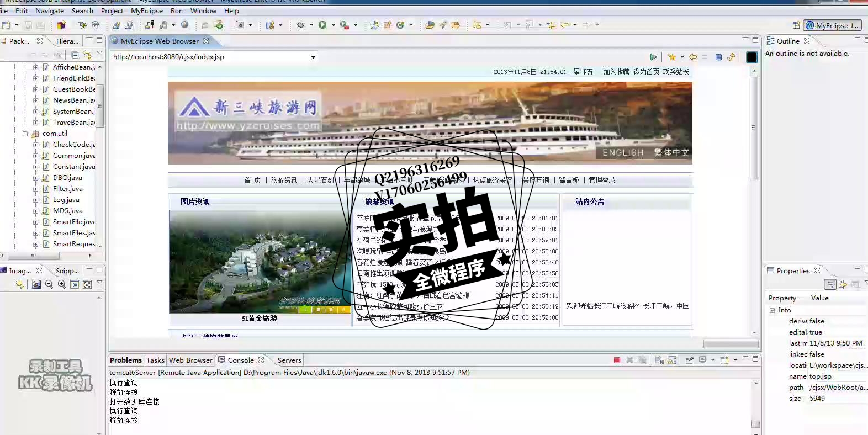Click the Fit to window icon in Image Preview
The width and height of the screenshot is (868, 435).
tap(87, 284)
